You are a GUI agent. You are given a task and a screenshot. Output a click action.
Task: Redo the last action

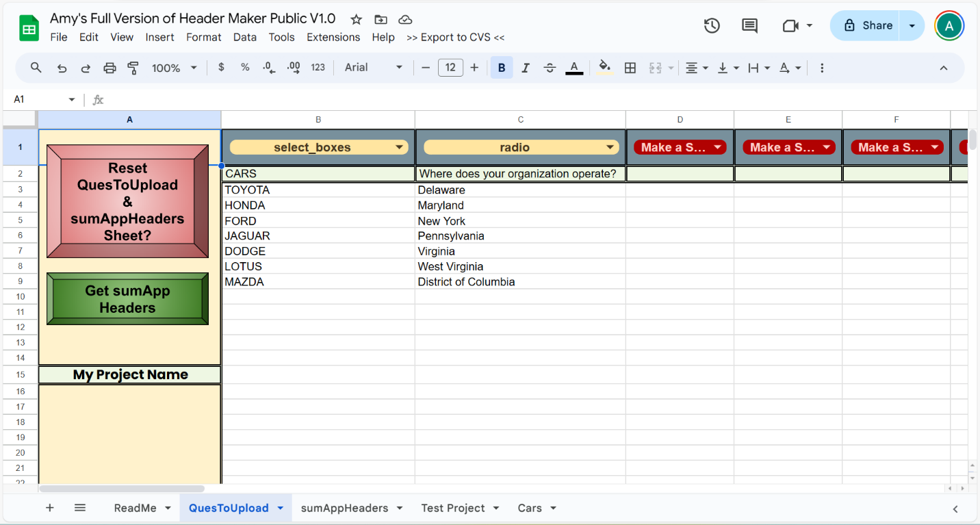pyautogui.click(x=86, y=68)
